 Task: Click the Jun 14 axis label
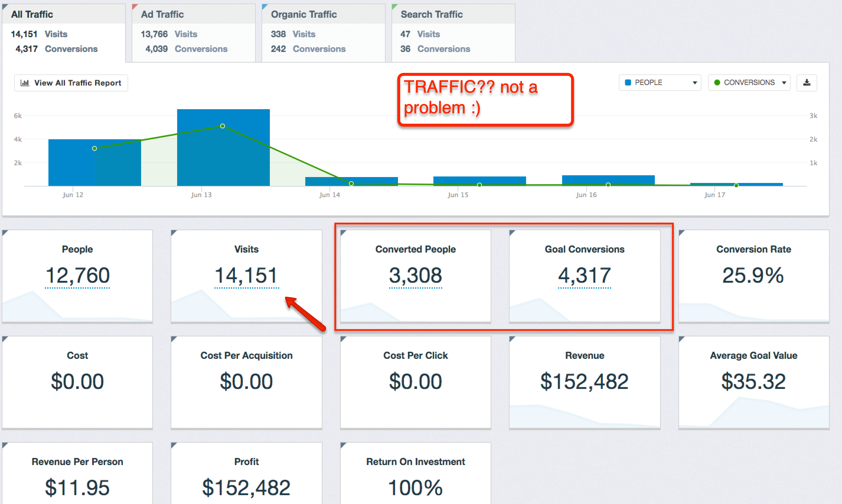tap(329, 195)
